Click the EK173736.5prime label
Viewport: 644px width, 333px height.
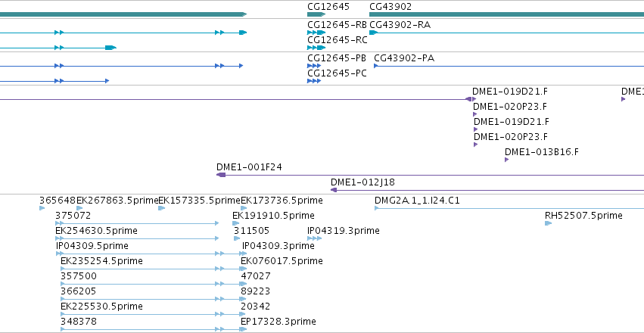click(282, 201)
